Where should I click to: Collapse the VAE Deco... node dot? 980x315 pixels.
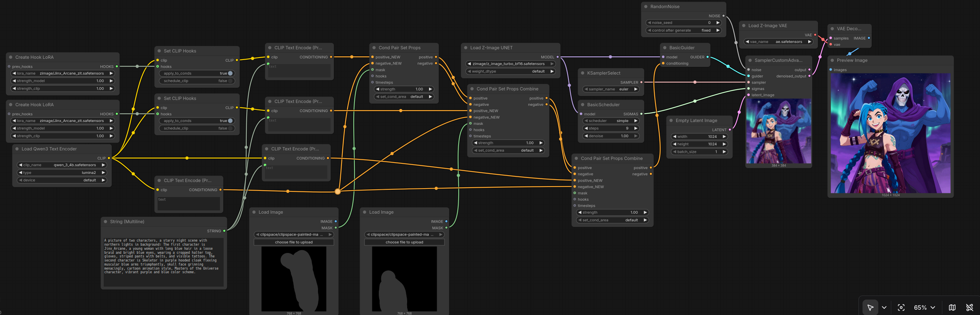(833, 29)
